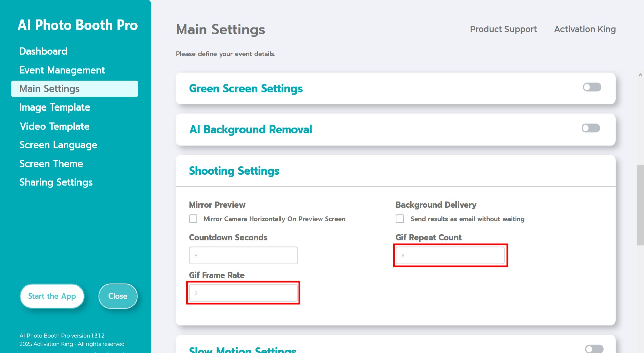This screenshot has height=353, width=644.
Task: Check Mirror Camera Horizontally checkbox
Action: coord(193,219)
